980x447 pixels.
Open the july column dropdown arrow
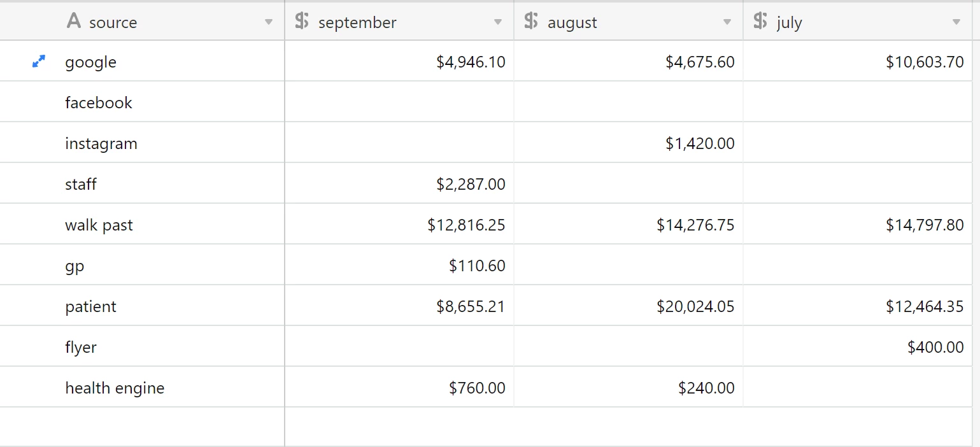956,23
